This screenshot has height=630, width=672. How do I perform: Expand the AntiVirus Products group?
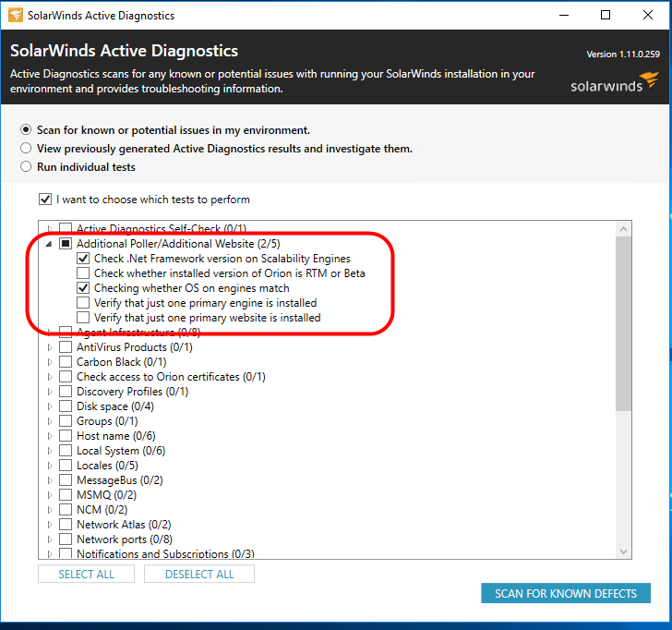coord(50,347)
